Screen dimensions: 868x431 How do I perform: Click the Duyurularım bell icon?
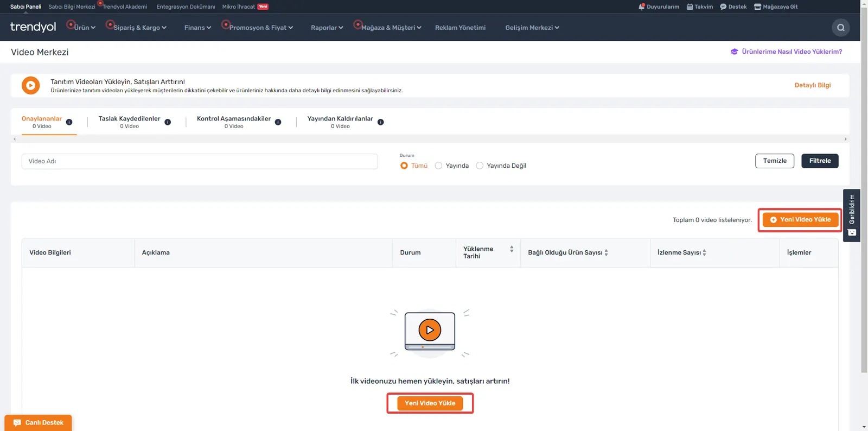coord(642,7)
